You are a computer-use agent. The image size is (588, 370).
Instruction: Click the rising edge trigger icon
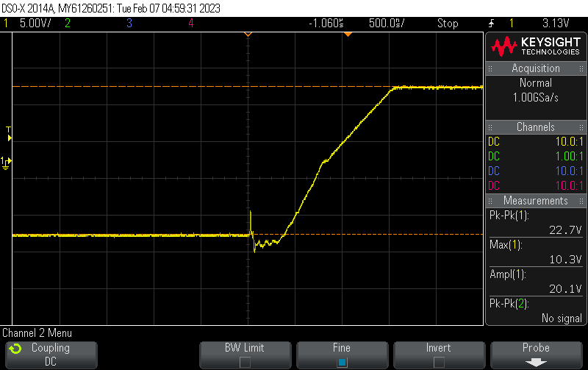(491, 23)
